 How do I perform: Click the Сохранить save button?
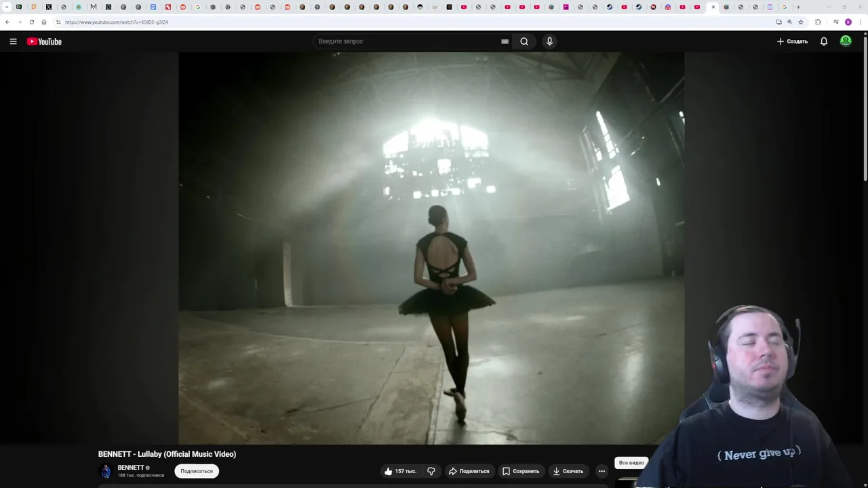point(521,471)
